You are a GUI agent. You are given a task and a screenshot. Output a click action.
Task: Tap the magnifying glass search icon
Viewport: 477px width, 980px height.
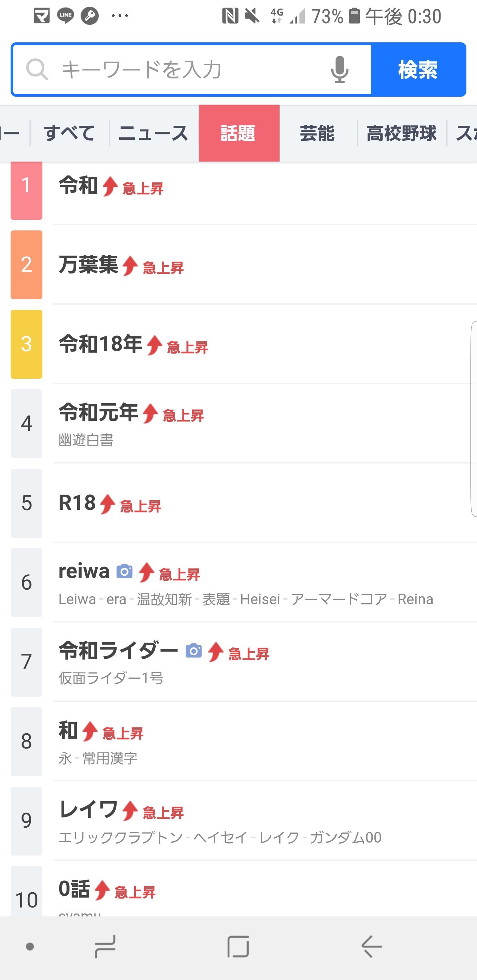(37, 69)
